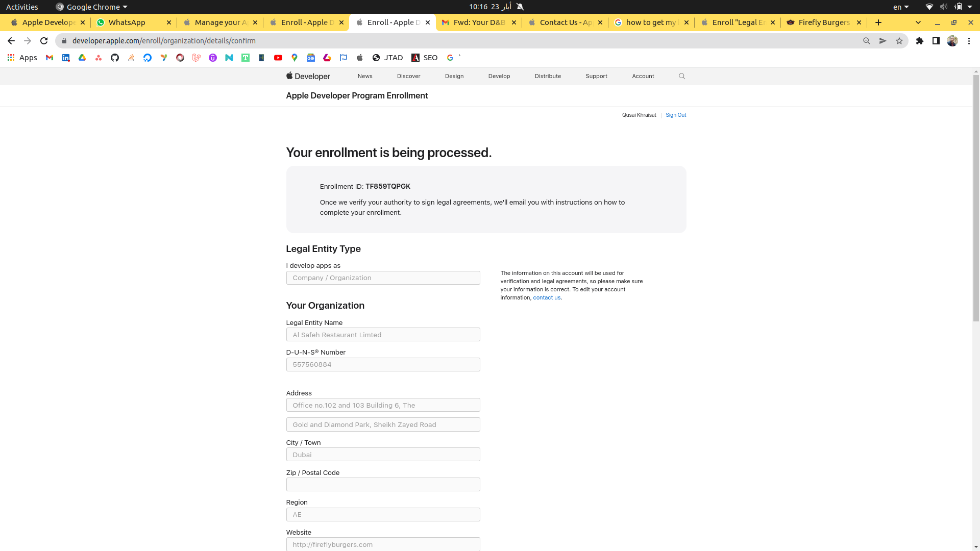
Task: Open the clock and notifications panel
Action: click(x=491, y=7)
